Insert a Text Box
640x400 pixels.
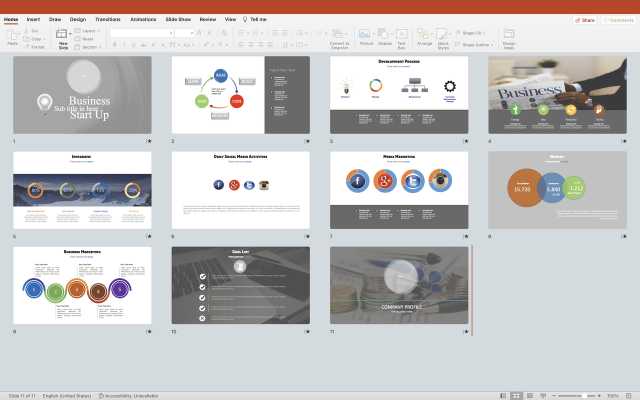402,35
